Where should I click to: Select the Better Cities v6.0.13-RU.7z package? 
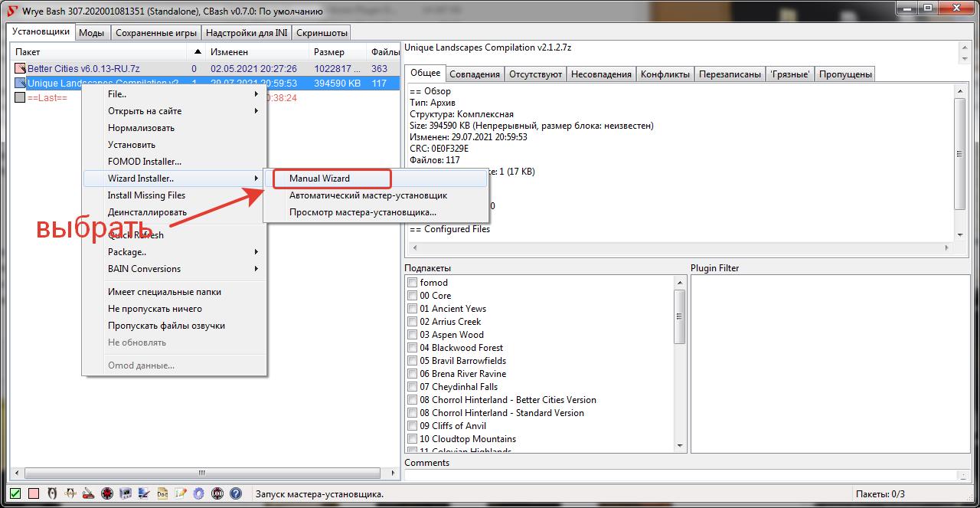(x=83, y=69)
